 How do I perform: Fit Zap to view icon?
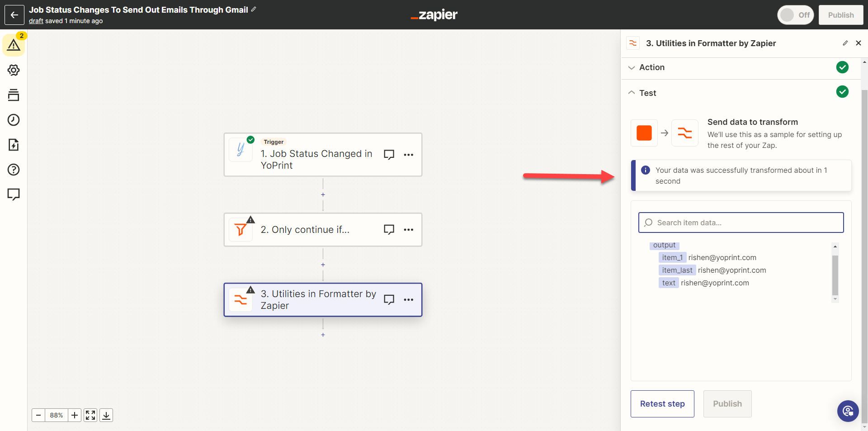[x=90, y=415]
